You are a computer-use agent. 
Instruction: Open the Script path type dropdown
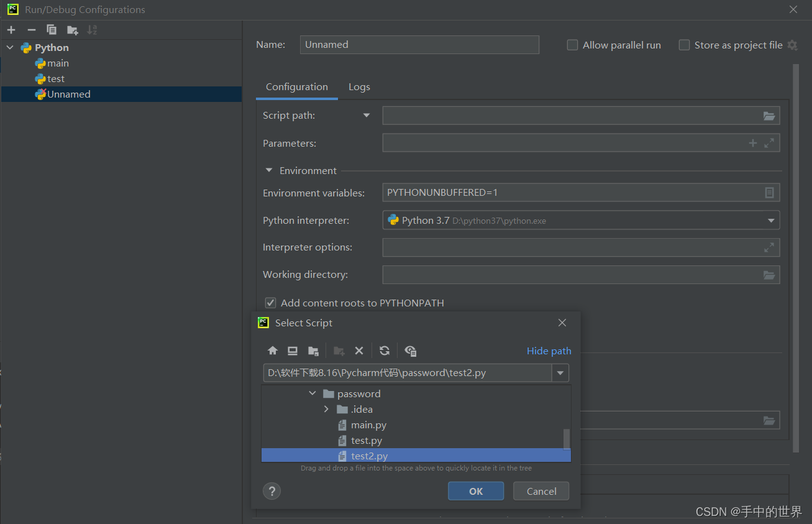point(367,115)
